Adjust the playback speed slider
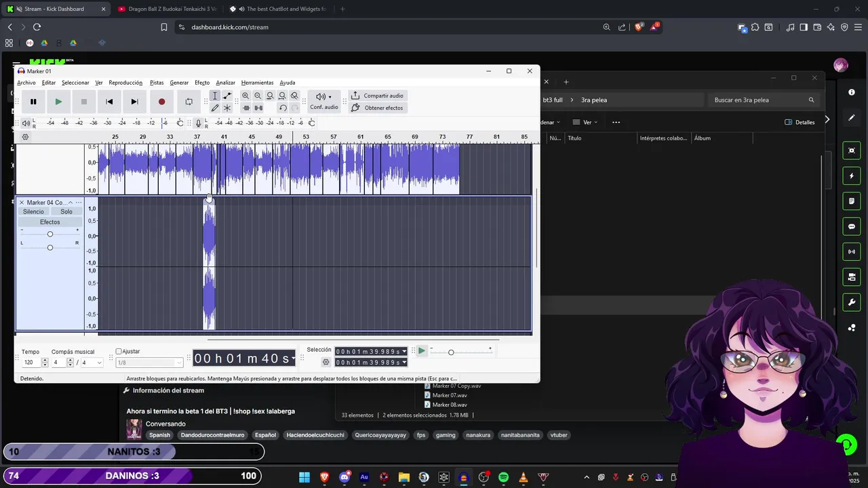This screenshot has height=488, width=868. (x=461, y=352)
